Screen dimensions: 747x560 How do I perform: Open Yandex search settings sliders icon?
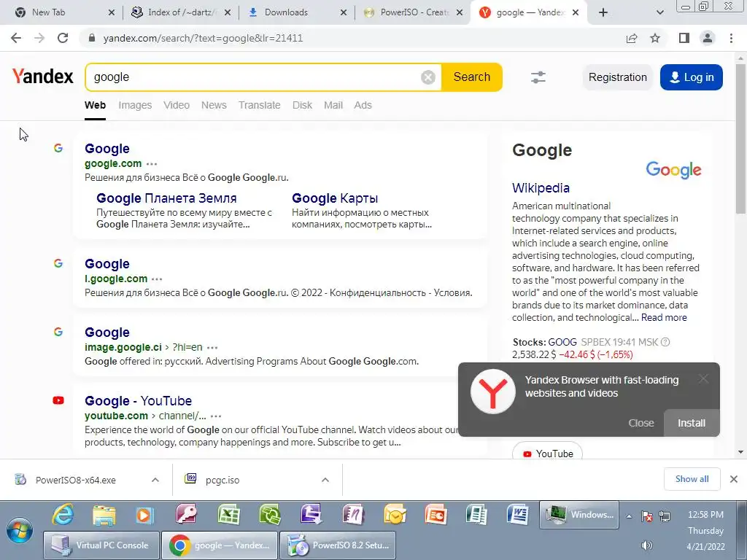(538, 77)
